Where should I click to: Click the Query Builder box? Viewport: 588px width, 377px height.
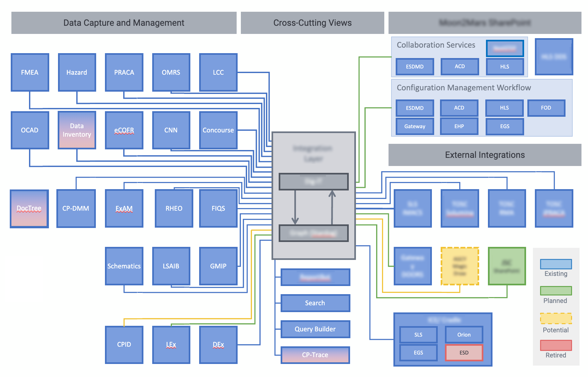coord(315,329)
